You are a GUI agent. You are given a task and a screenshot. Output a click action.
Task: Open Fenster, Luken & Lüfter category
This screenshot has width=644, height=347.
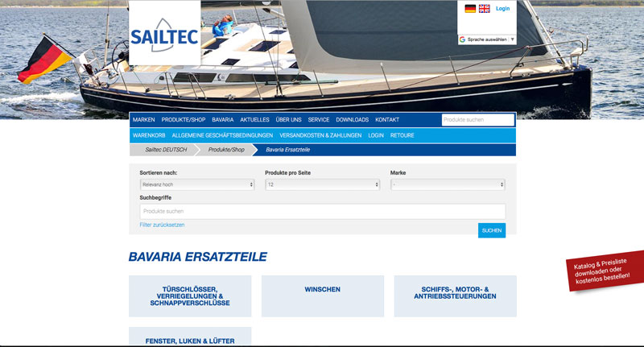pyautogui.click(x=190, y=337)
